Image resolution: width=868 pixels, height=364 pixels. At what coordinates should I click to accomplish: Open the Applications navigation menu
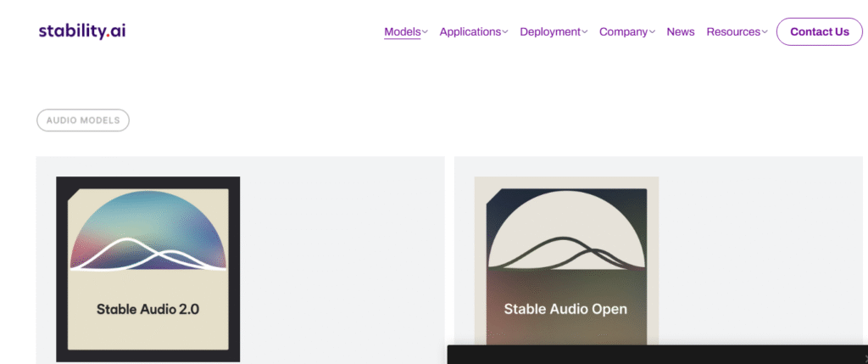[x=470, y=31]
